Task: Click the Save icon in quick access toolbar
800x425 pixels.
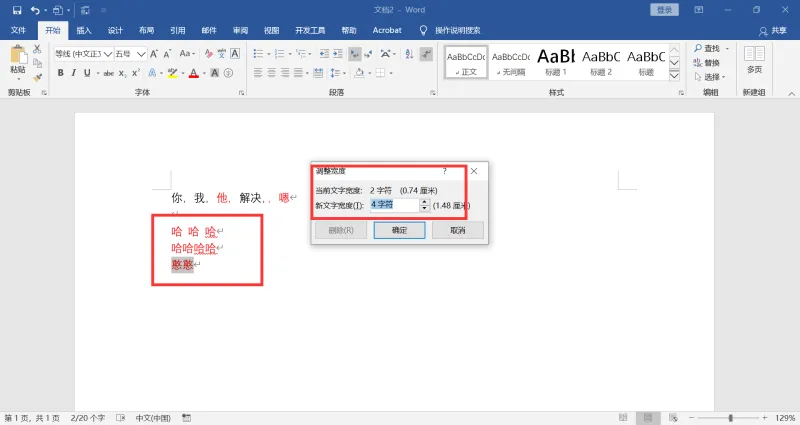Action: [x=17, y=10]
